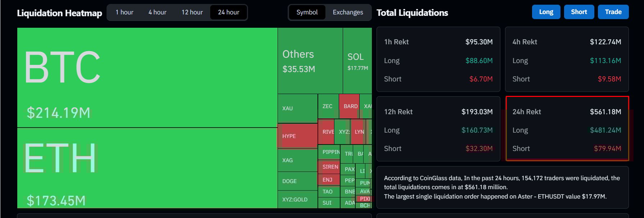The width and height of the screenshot is (644, 218).
Task: Switch to the "4 hour" timeframe
Action: pyautogui.click(x=157, y=12)
